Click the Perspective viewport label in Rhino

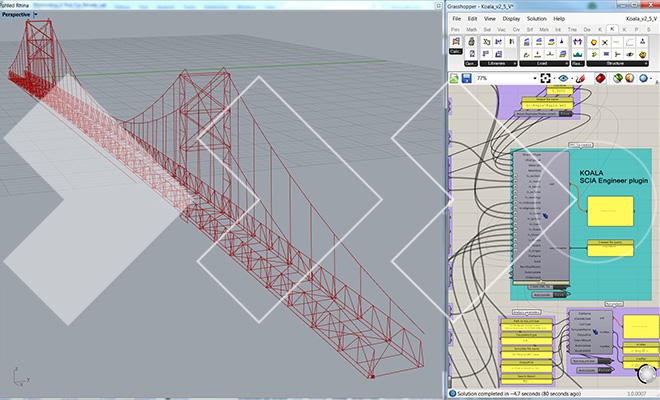[16, 14]
